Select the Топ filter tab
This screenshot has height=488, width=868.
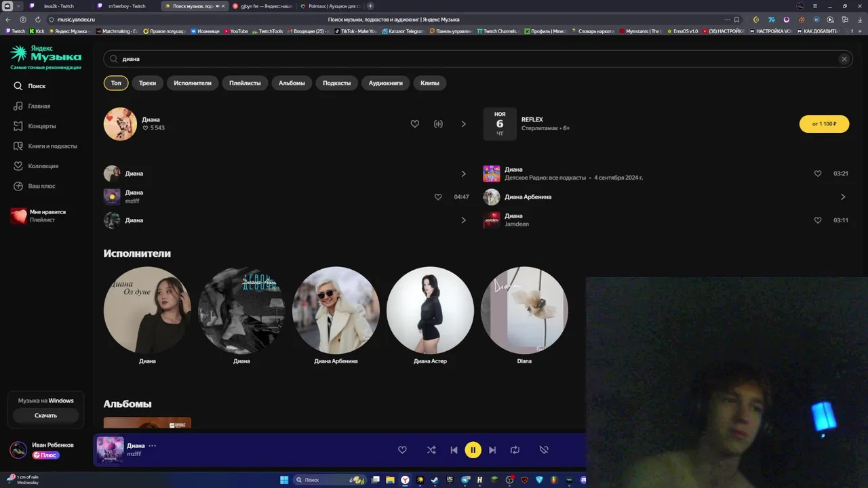pyautogui.click(x=116, y=83)
